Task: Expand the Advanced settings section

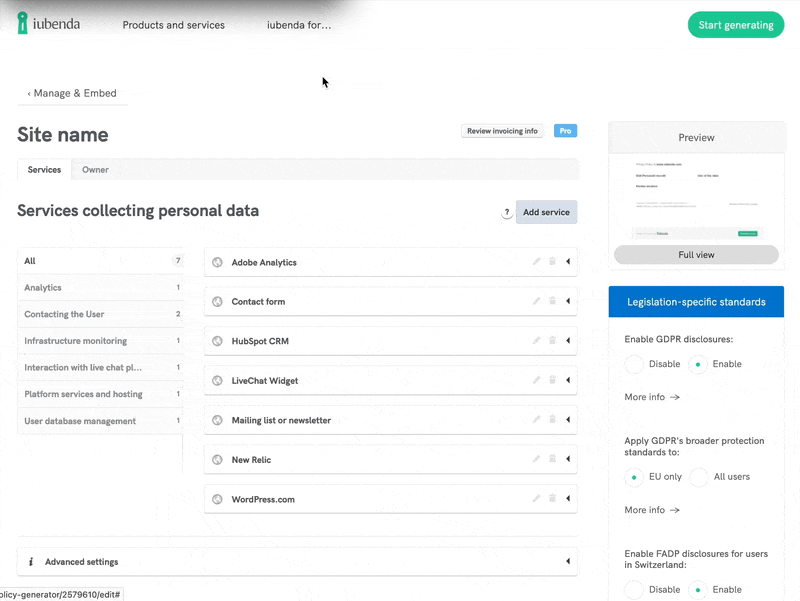Action: pyautogui.click(x=568, y=562)
